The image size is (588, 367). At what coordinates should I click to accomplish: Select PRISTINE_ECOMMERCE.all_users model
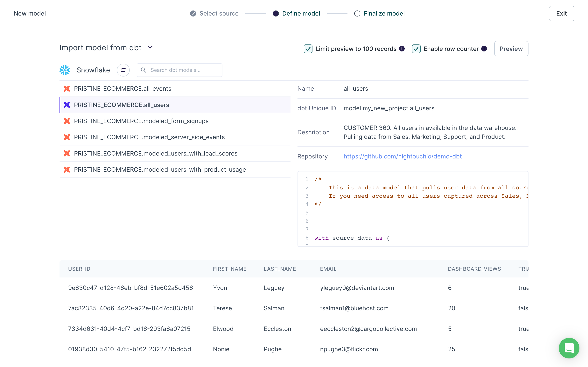122,105
